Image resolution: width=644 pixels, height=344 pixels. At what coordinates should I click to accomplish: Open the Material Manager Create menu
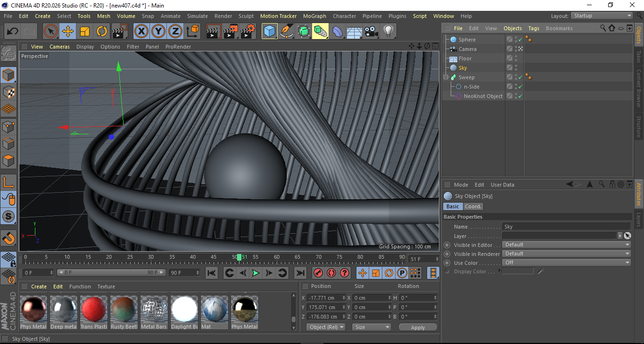(x=39, y=287)
